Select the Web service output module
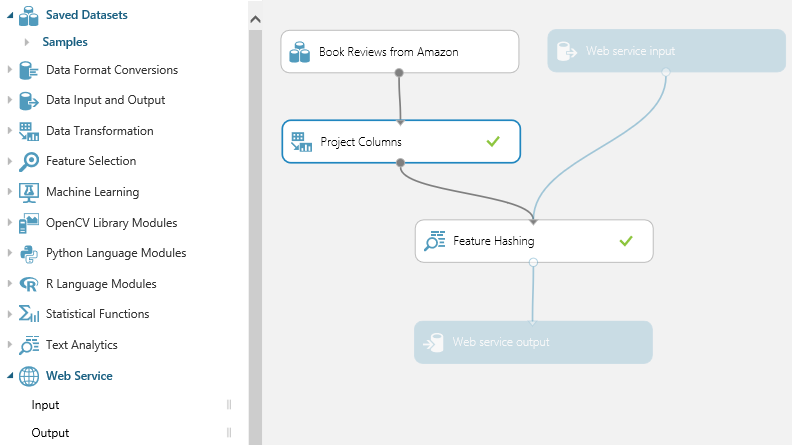The image size is (792, 445). coord(533,342)
